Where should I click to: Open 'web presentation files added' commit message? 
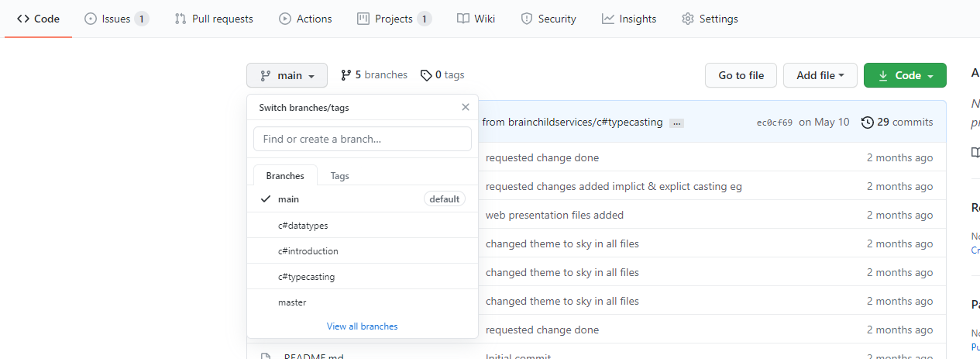tap(555, 215)
